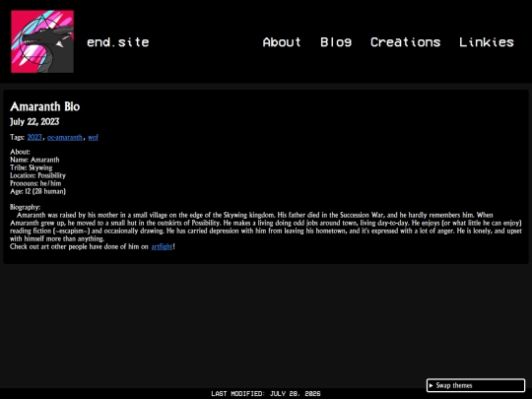Click the Location: Possibility line

click(37, 175)
